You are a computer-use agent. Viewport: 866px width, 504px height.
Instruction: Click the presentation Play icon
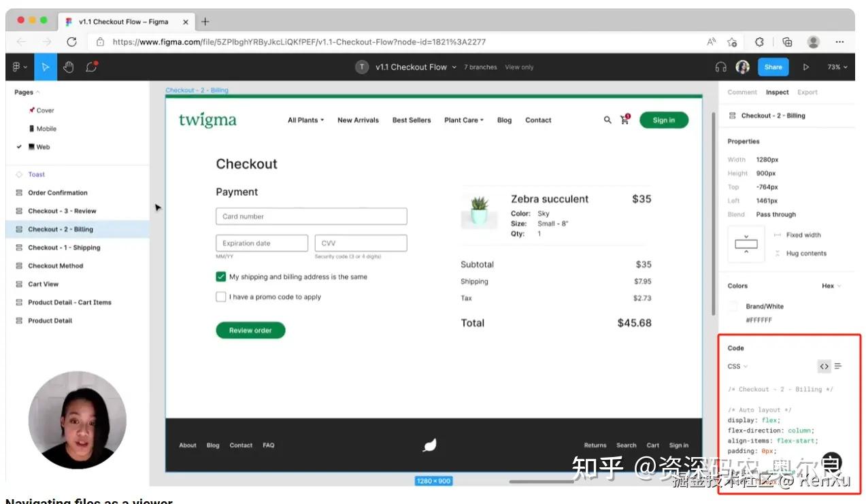point(805,67)
